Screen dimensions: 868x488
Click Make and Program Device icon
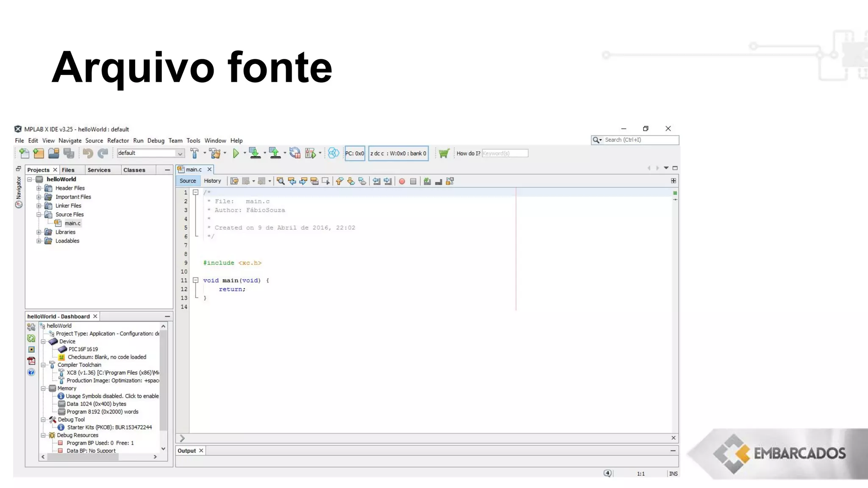255,153
